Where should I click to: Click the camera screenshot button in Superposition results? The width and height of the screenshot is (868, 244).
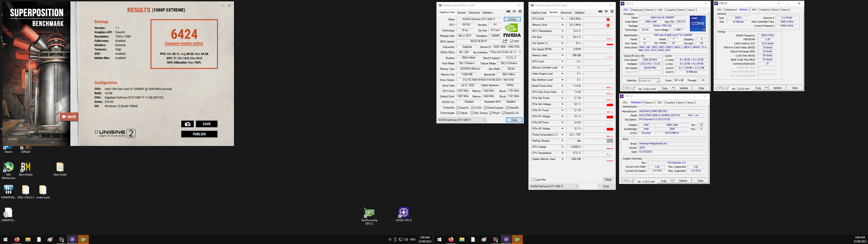pyautogui.click(x=187, y=124)
